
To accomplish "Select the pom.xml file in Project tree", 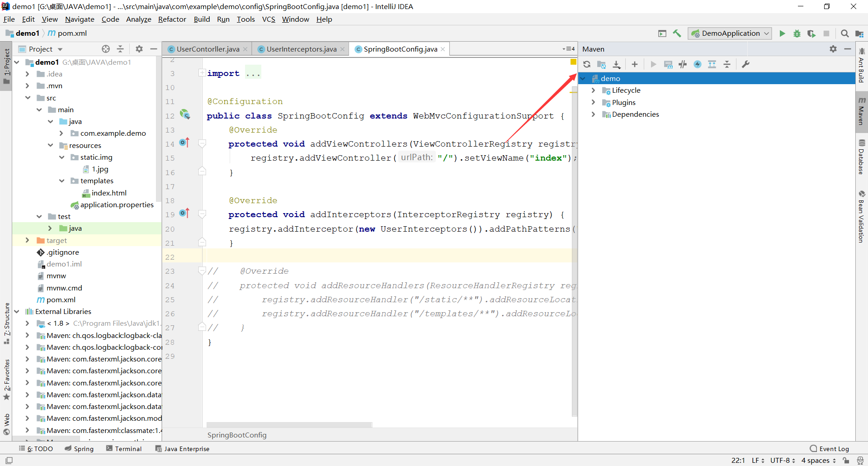I will pyautogui.click(x=61, y=300).
